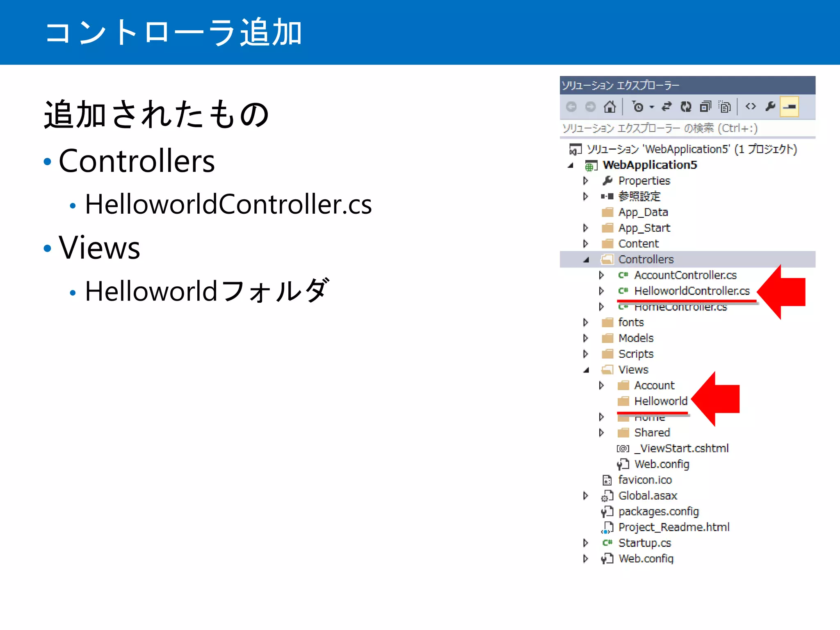
Task: Select the Shared folder label
Action: [652, 433]
